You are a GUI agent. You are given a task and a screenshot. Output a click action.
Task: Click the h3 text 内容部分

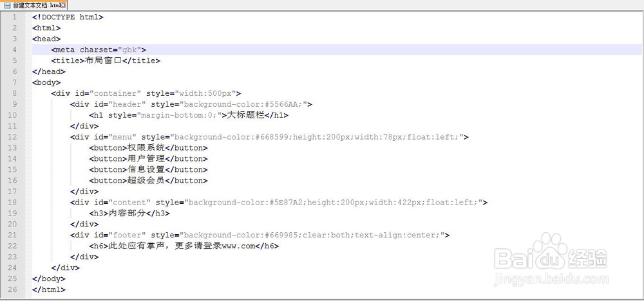128,214
